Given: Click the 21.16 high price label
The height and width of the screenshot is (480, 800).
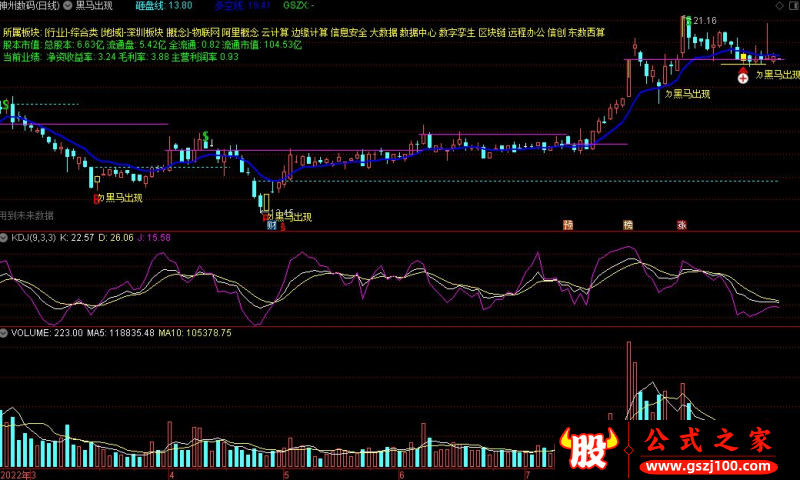Looking at the screenshot, I should (705, 21).
